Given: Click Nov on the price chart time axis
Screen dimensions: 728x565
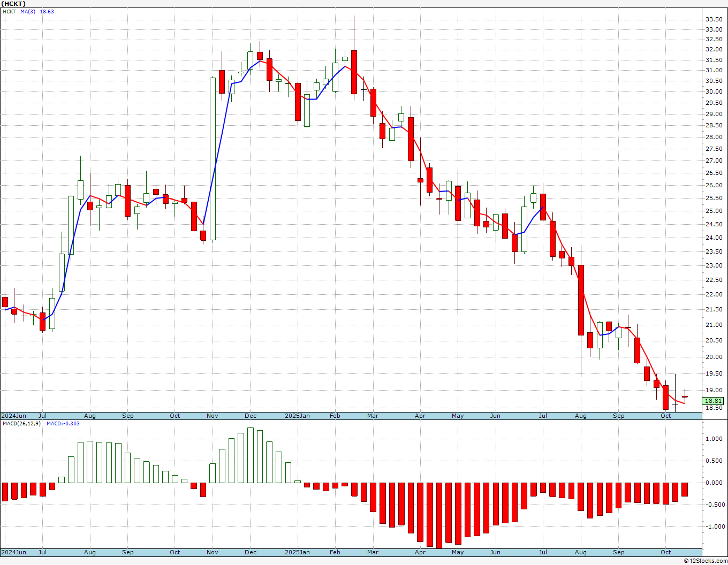Looking at the screenshot, I should coord(213,416).
